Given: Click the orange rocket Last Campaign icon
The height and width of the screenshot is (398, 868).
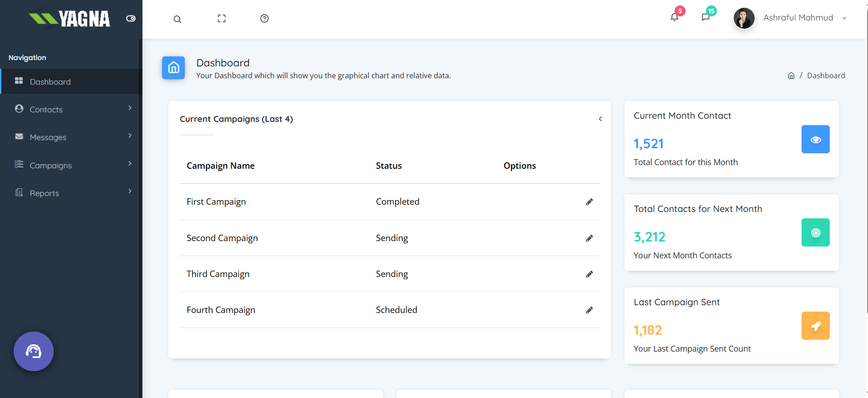Looking at the screenshot, I should pos(815,326).
